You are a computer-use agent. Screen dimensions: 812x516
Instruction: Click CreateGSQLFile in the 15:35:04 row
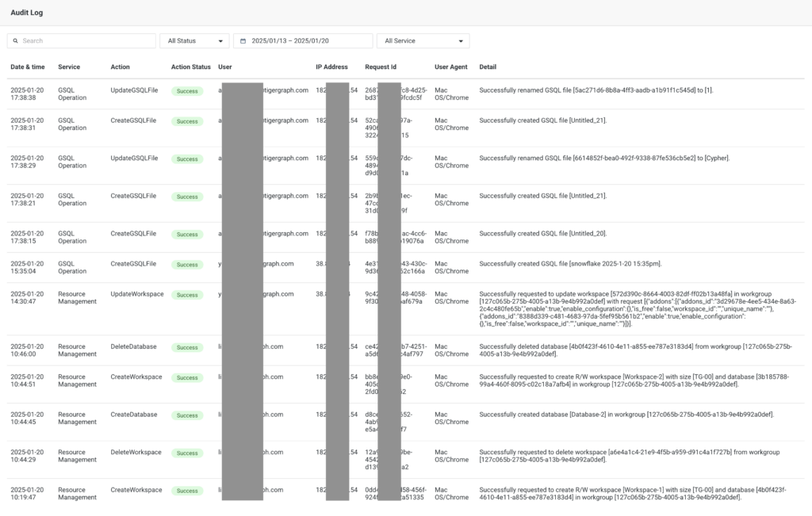coord(133,264)
